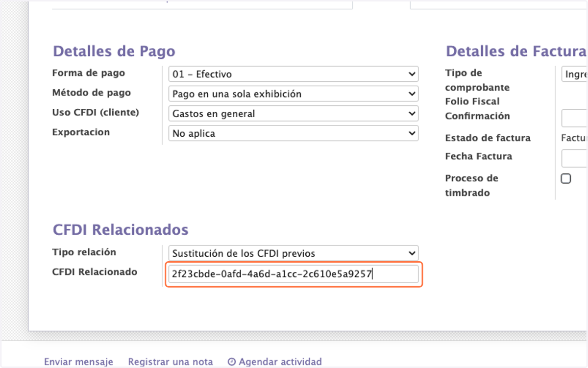Image resolution: width=588 pixels, height=368 pixels.
Task: Click the CFDI Relacionado label
Action: pyautogui.click(x=95, y=271)
